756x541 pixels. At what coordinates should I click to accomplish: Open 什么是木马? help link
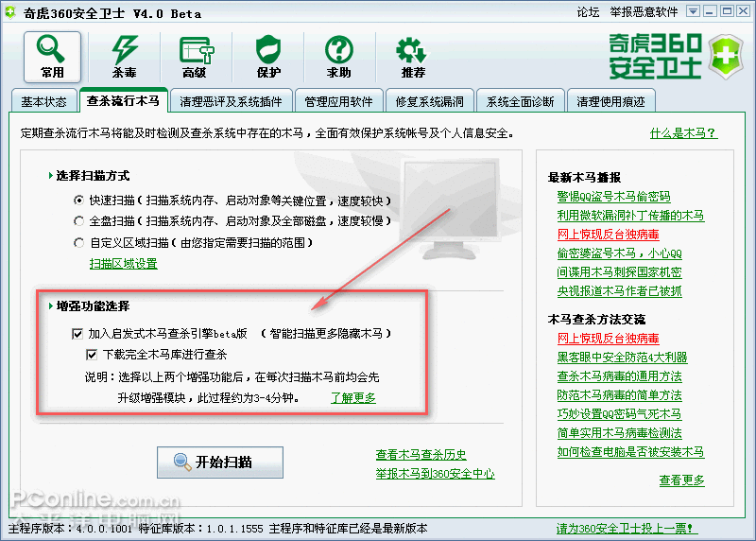[x=683, y=133]
